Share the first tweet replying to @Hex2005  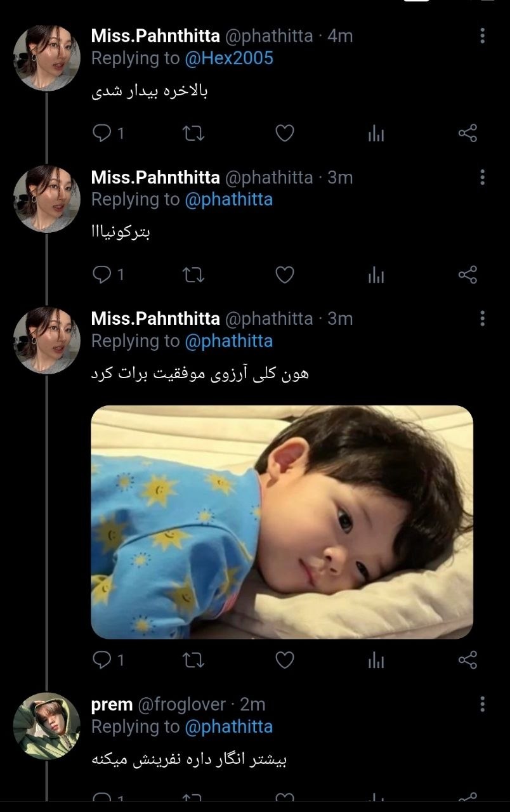pyautogui.click(x=468, y=133)
